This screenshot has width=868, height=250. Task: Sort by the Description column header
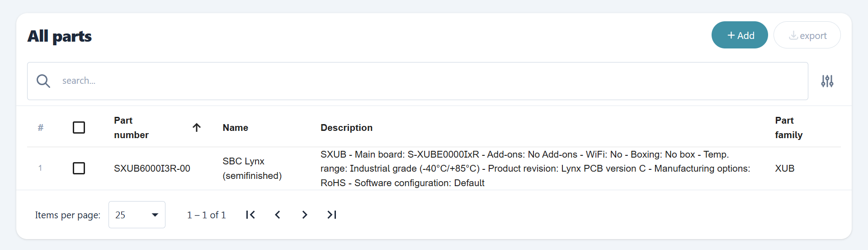(x=347, y=128)
